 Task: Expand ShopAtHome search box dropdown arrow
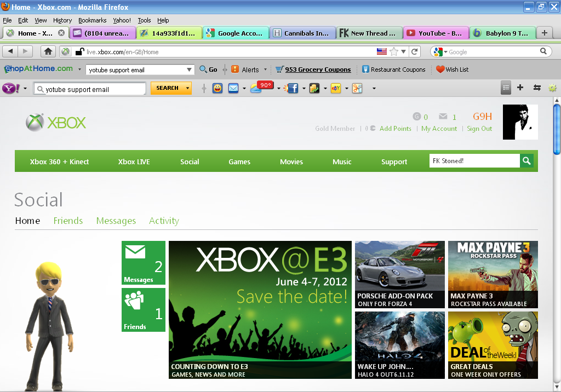click(x=189, y=70)
